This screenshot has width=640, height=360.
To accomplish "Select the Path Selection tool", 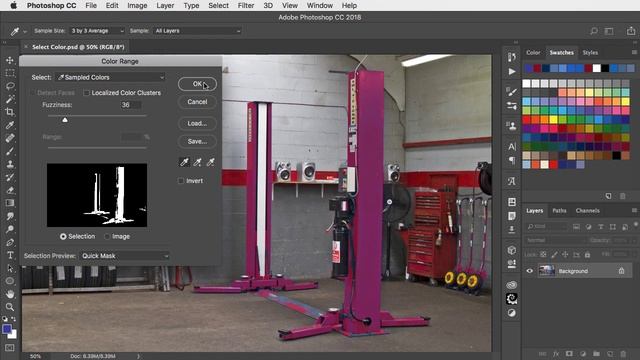I will pyautogui.click(x=10, y=268).
